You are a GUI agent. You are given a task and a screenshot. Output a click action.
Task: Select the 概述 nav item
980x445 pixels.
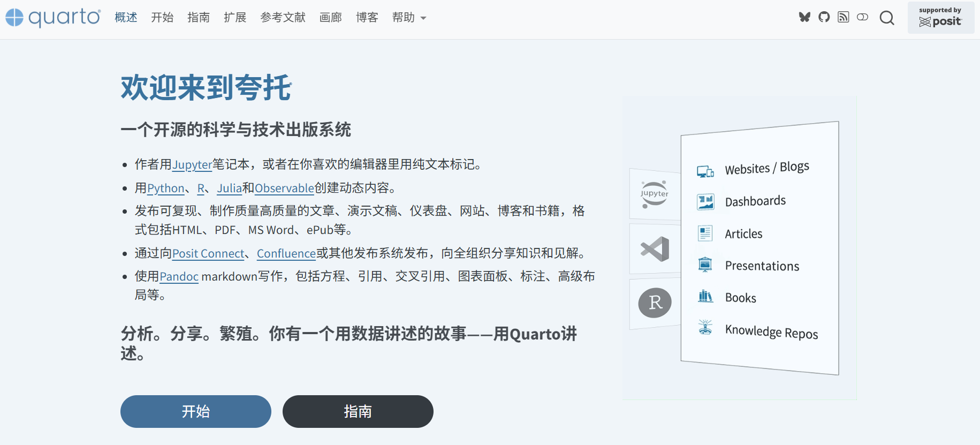[x=126, y=18]
